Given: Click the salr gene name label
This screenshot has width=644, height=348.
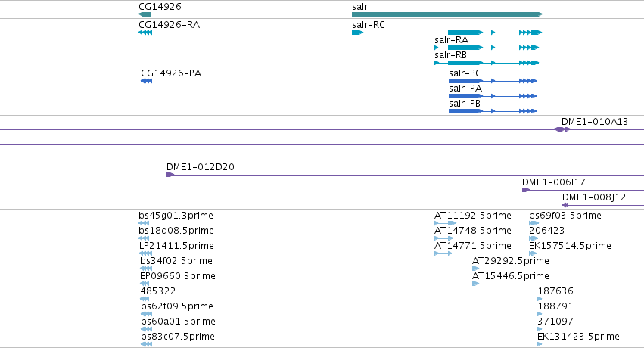Looking at the screenshot, I should [359, 7].
